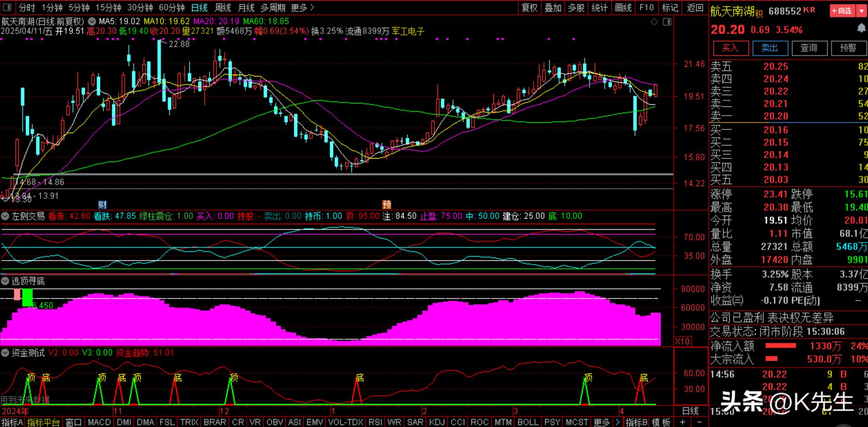This screenshot has height=427, width=868.
Task: Click the 复权 adjustment button
Action: point(529,8)
